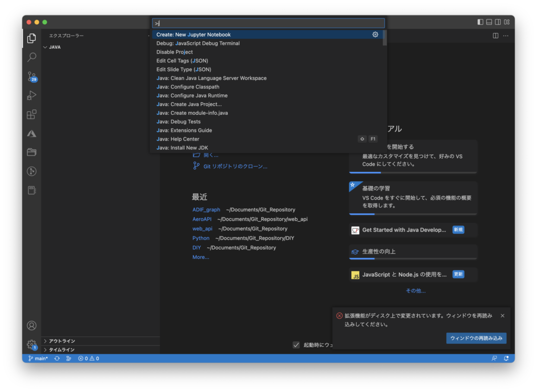Toggle the bottom panel layout button

489,22
